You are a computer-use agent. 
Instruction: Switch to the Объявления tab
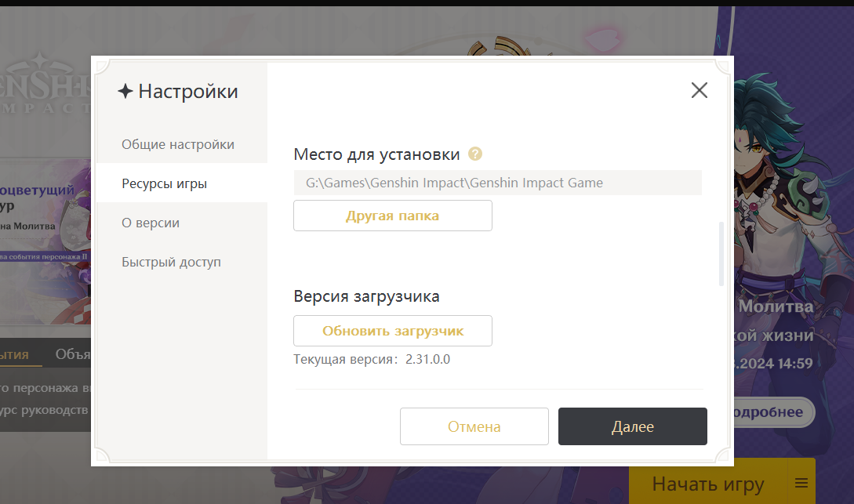(72, 354)
